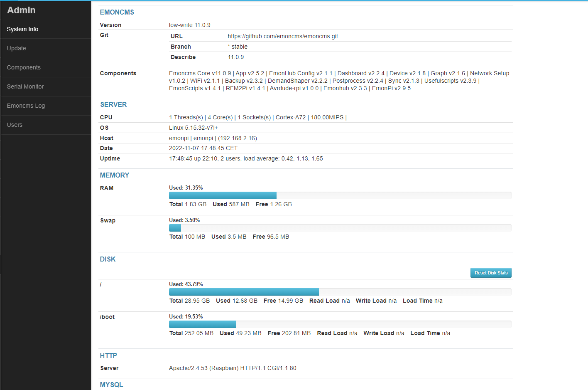Click the 'Used: 31.35%' RAM label
588x390 pixels.
186,188
